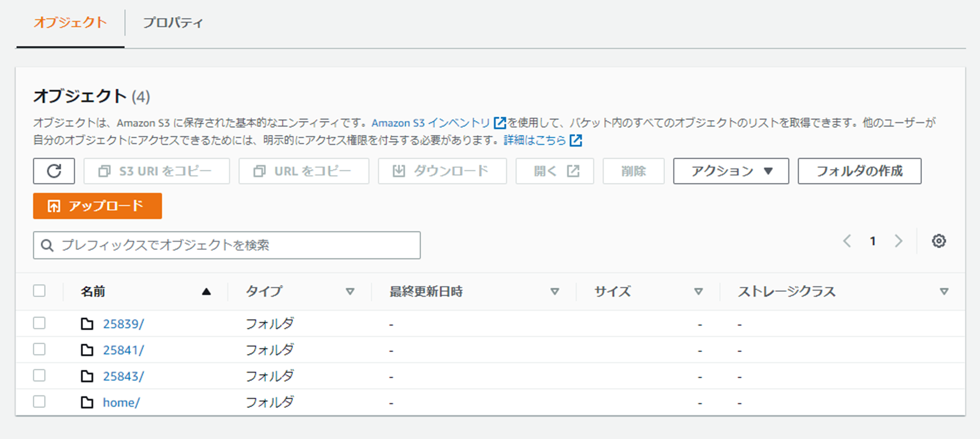Switch to the プロパティ tab
Image resolution: width=980 pixels, height=439 pixels.
[173, 23]
